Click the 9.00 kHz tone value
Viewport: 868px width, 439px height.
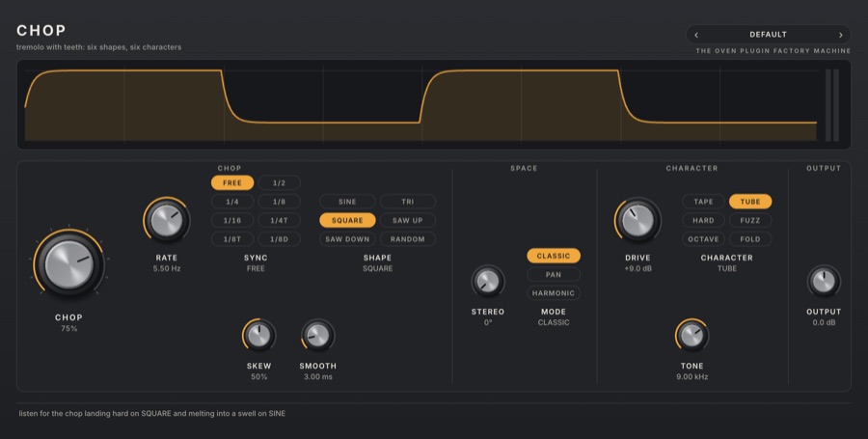(692, 377)
